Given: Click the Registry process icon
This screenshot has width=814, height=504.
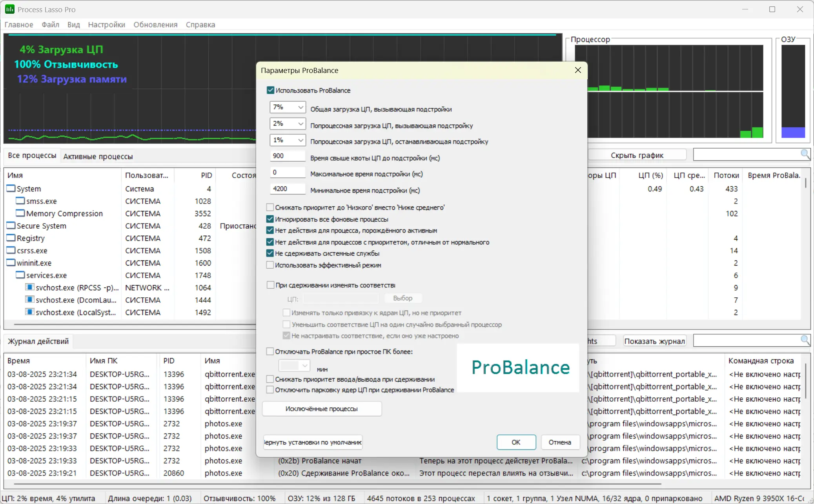Looking at the screenshot, I should click(11, 238).
